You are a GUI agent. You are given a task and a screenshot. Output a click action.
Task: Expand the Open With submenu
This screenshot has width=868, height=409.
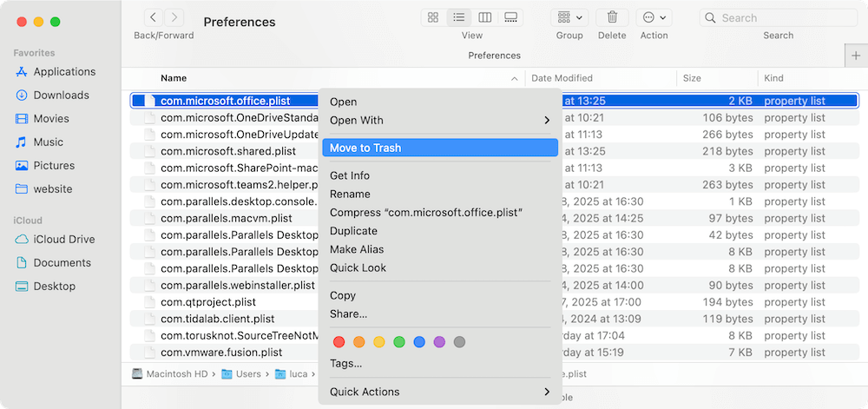click(440, 120)
